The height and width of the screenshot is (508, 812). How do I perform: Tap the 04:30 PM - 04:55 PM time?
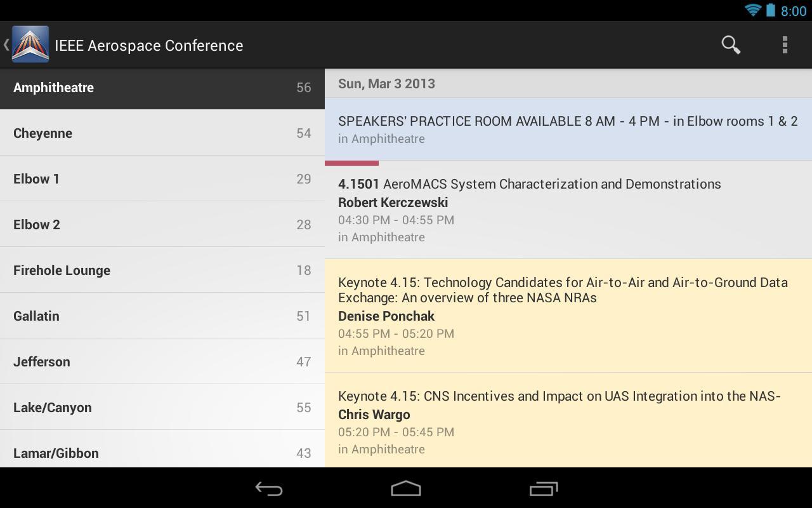[396, 220]
